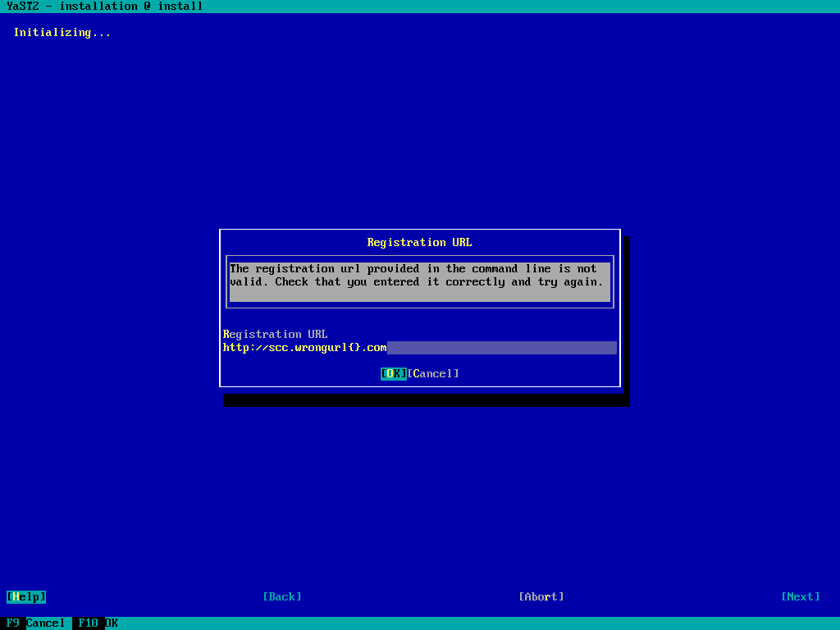The width and height of the screenshot is (840, 630).
Task: Abort the installation
Action: 541,596
